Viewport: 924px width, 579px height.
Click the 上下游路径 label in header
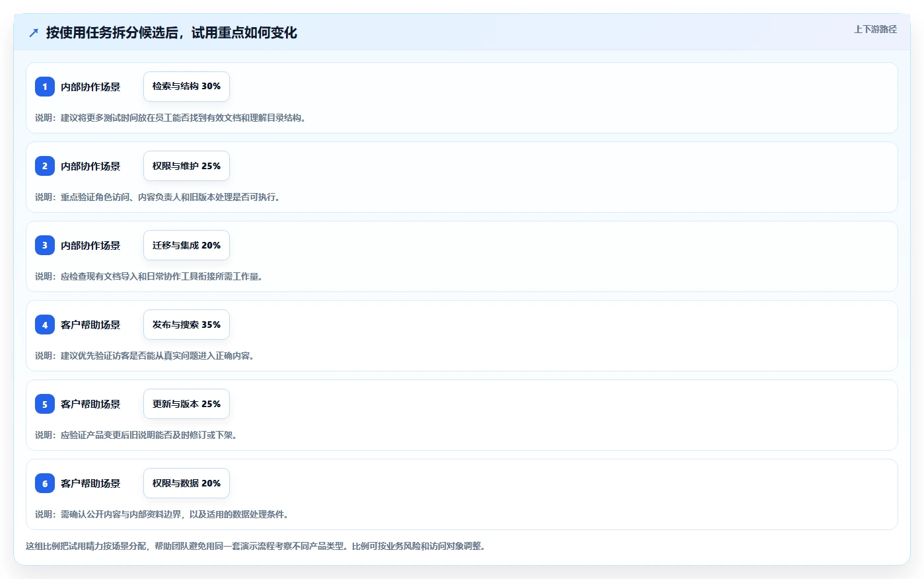click(x=875, y=29)
